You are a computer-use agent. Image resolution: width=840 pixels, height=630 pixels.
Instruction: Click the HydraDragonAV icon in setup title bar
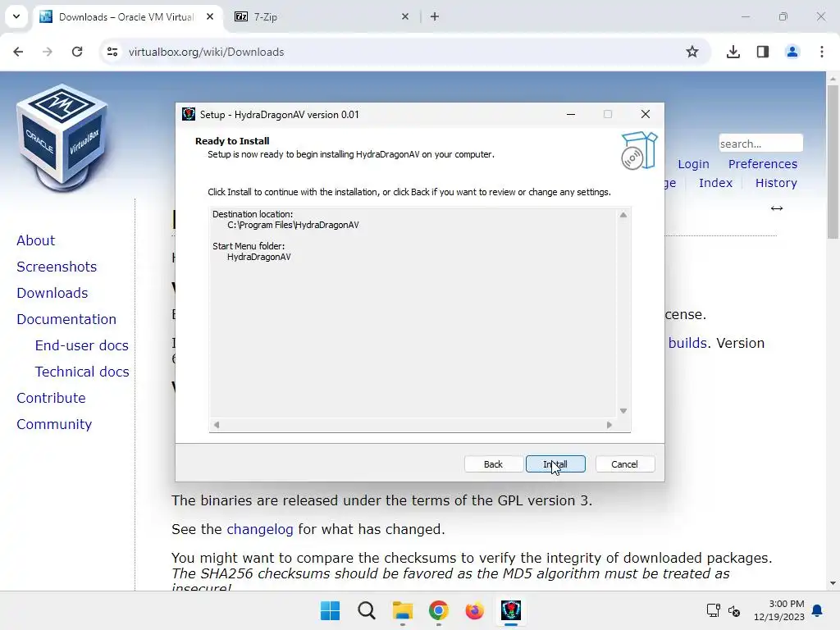point(189,114)
